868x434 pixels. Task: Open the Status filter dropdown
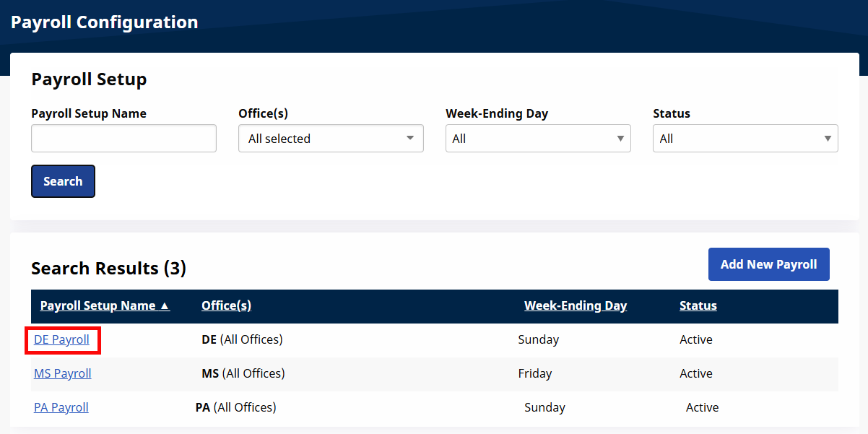click(745, 139)
